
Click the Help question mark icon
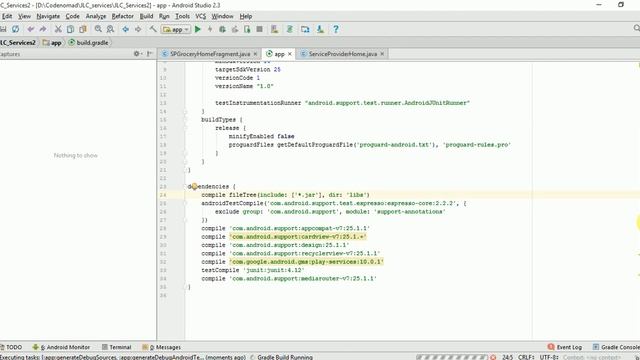pos(336,29)
